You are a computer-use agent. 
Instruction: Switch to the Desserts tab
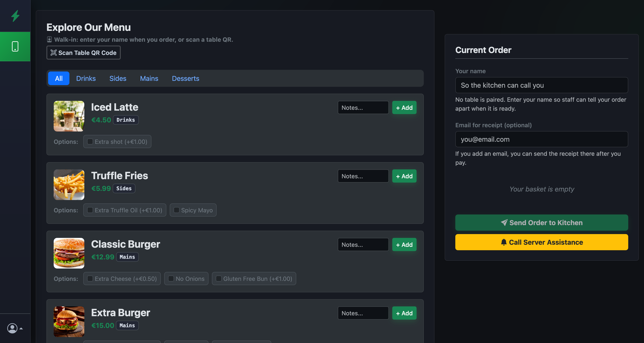pos(185,79)
